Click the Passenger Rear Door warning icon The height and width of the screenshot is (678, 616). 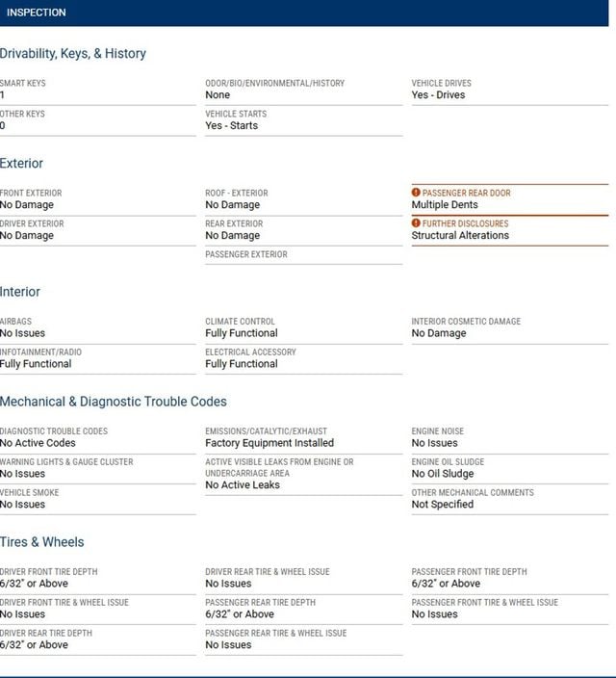416,193
